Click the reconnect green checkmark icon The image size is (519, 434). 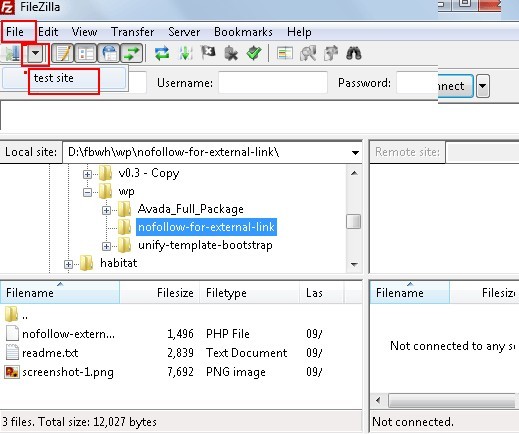point(254,53)
